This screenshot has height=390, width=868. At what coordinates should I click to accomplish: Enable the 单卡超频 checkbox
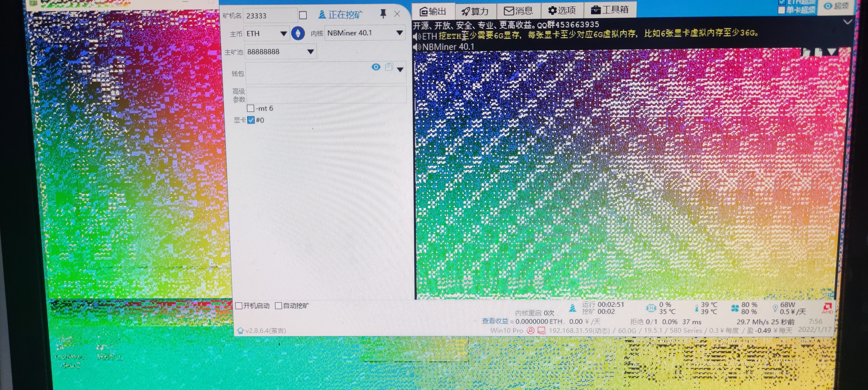[782, 10]
